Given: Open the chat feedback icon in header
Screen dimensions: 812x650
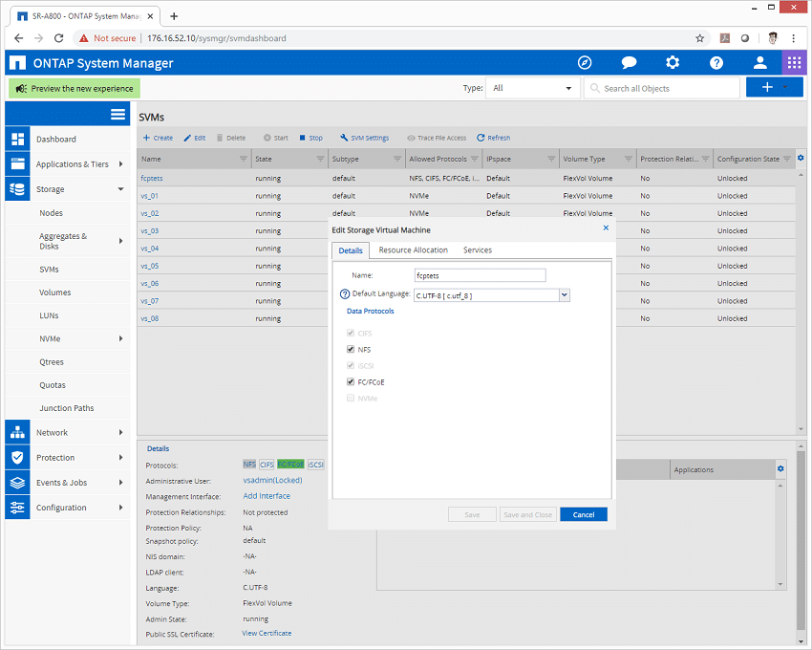Looking at the screenshot, I should pos(629,63).
